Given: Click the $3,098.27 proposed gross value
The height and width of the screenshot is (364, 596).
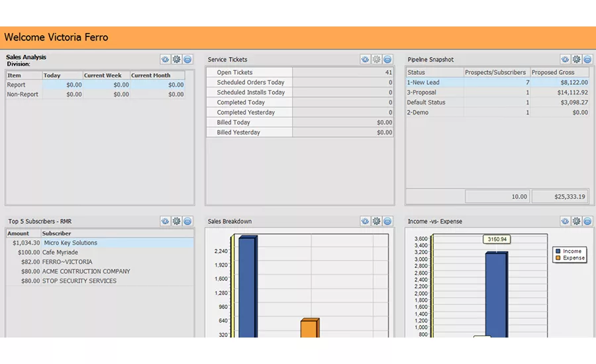Looking at the screenshot, I should 574,102.
